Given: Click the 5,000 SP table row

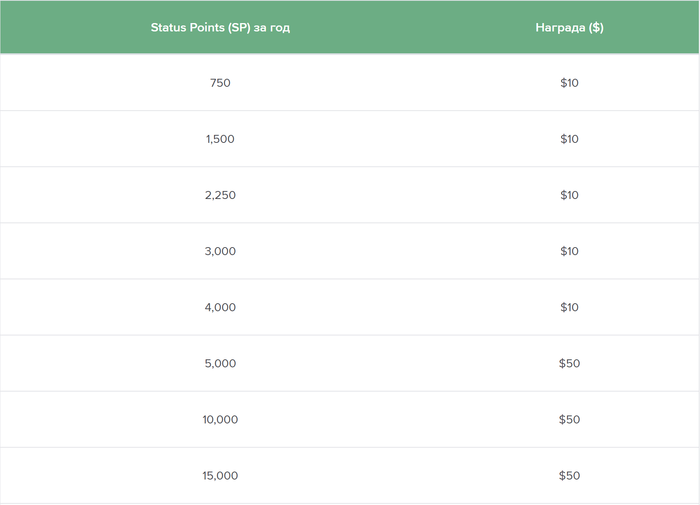Looking at the screenshot, I should (350, 363).
